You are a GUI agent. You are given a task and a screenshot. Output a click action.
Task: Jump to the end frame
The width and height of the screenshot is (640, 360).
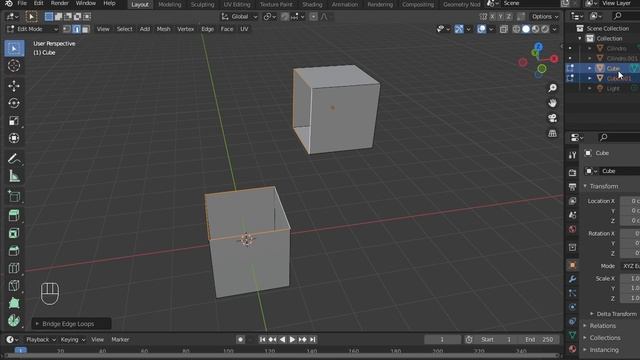(313, 340)
